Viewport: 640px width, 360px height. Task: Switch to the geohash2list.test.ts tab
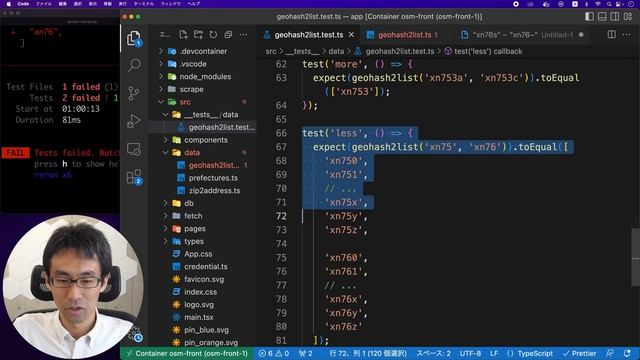pyautogui.click(x=309, y=35)
